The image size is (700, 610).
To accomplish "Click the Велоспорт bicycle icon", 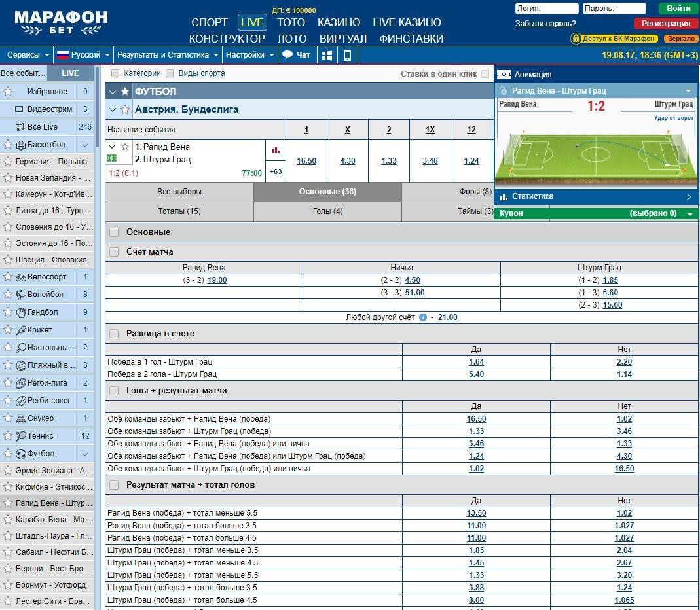I will click(x=21, y=277).
